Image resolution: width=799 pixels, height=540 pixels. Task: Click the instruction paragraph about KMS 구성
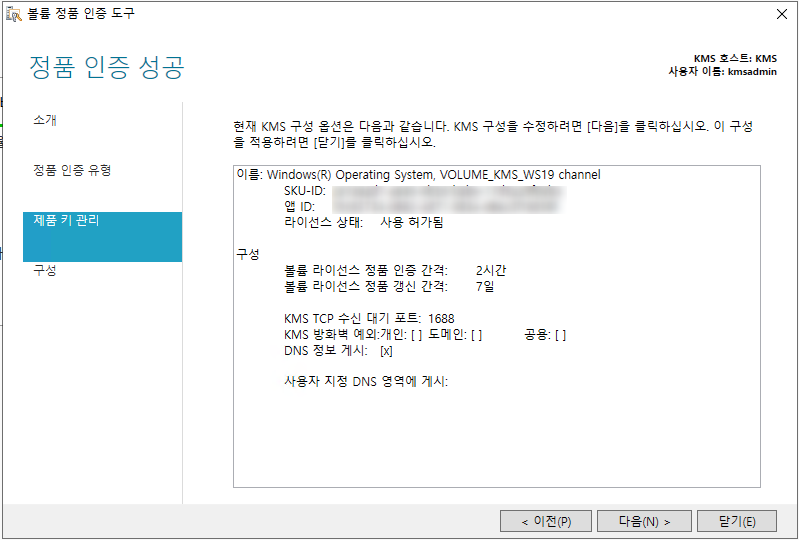tap(493, 134)
